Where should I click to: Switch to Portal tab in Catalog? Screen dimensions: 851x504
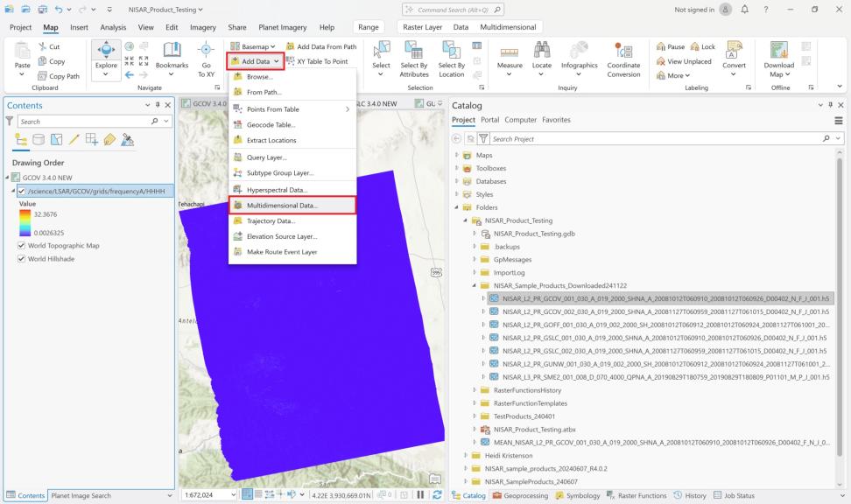click(x=489, y=120)
